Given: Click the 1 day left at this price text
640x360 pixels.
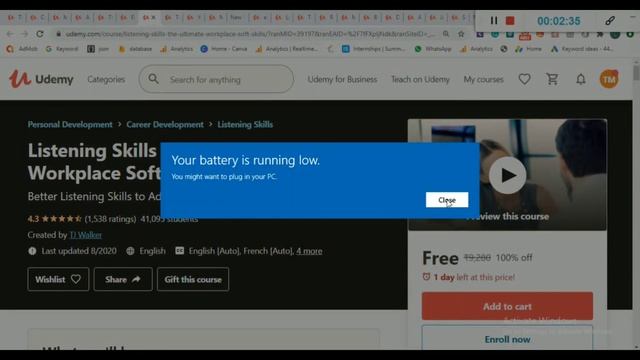Looking at the screenshot, I should tap(474, 277).
